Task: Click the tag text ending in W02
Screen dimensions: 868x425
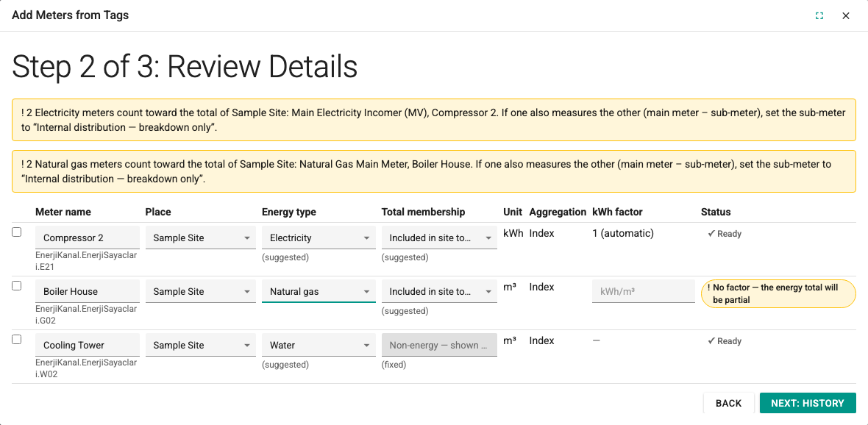Action: pyautogui.click(x=86, y=368)
